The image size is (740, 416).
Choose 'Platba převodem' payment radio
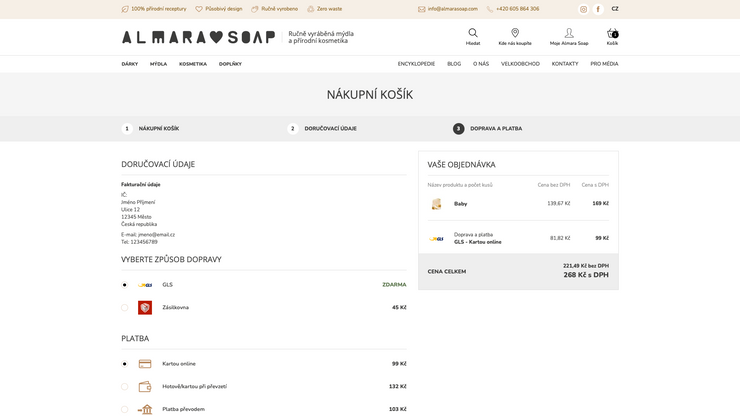pyautogui.click(x=125, y=409)
